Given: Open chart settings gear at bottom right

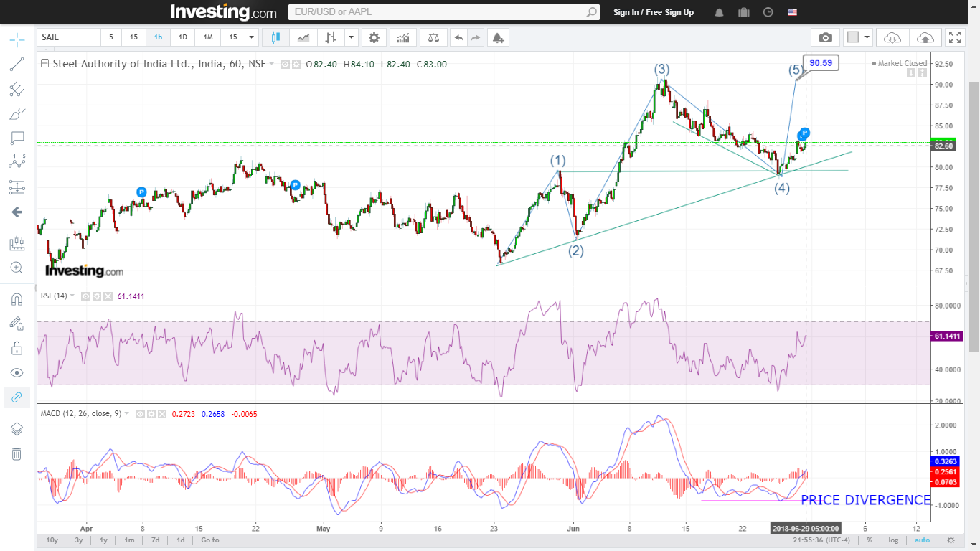Looking at the screenshot, I should (x=951, y=540).
